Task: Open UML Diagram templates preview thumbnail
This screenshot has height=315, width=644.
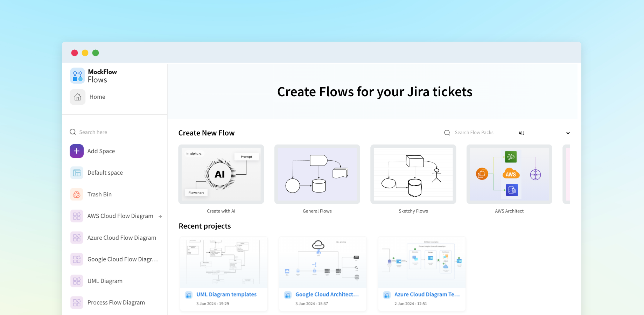Action: pos(224,262)
